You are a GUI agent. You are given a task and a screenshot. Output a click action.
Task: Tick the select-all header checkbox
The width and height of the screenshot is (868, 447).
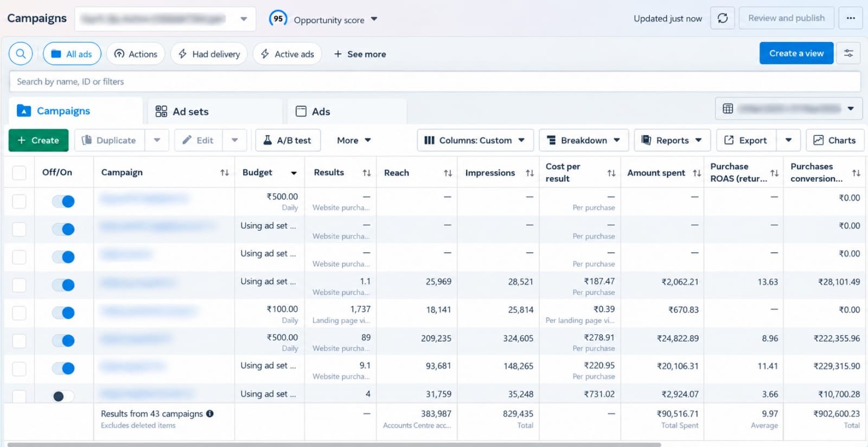pos(19,173)
